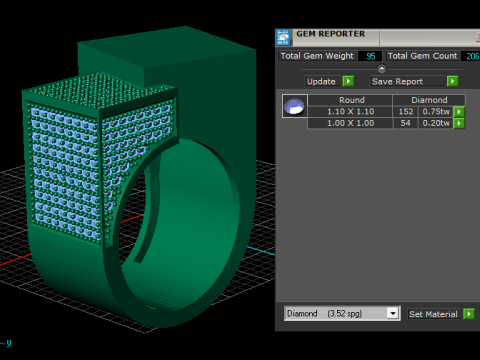Click the green arrow next to Save Report

point(452,81)
